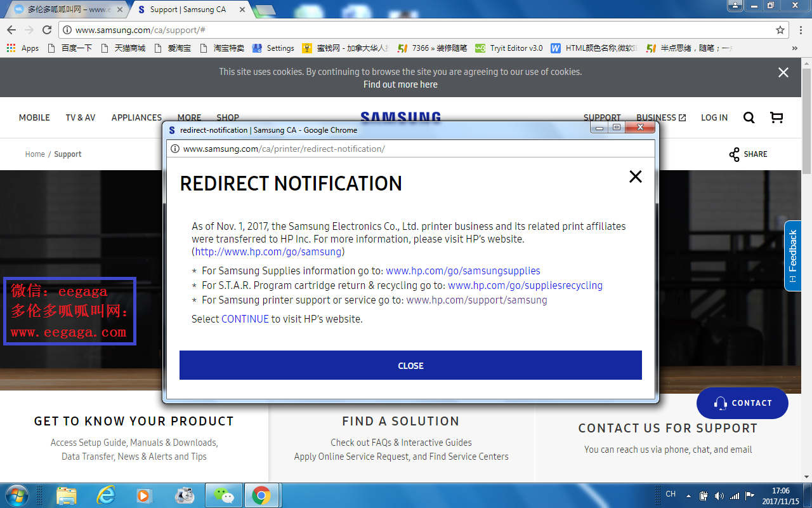Dismiss the cookie banner with the X icon
The height and width of the screenshot is (508, 812).
coord(783,72)
